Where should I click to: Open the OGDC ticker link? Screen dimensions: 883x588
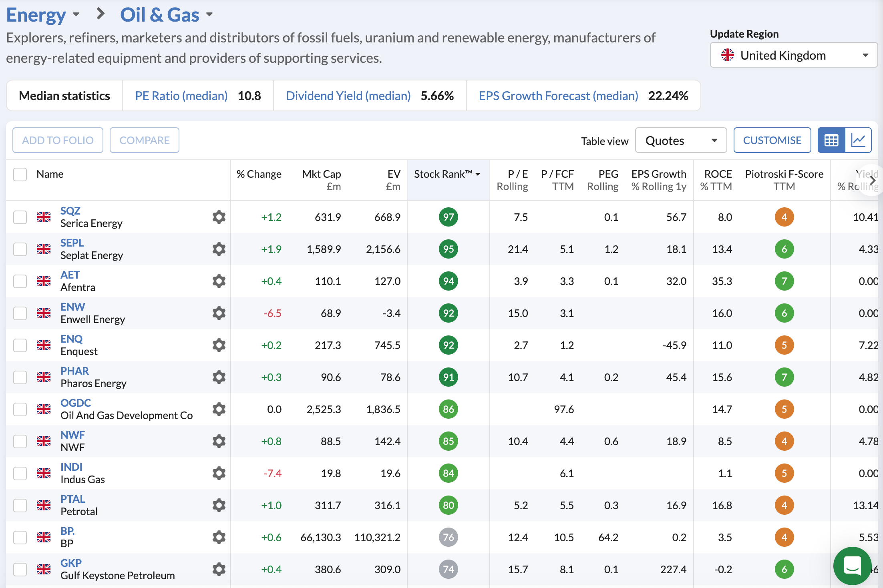tap(76, 403)
